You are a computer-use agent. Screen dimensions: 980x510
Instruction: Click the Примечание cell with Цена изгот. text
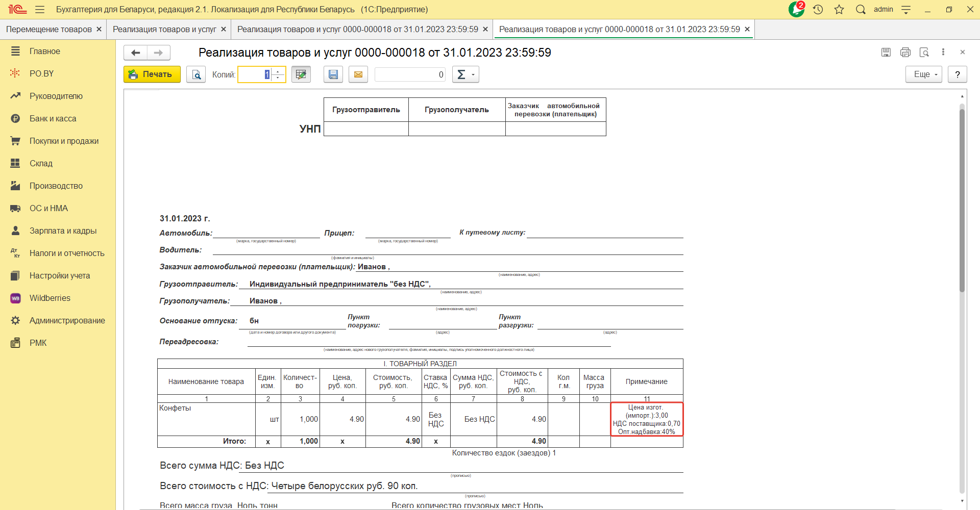tap(647, 419)
